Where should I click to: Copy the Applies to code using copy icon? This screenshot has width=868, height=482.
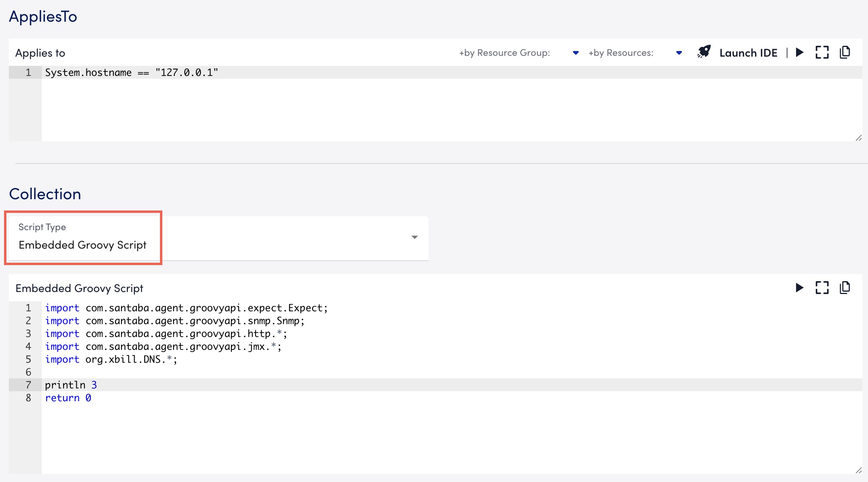845,52
